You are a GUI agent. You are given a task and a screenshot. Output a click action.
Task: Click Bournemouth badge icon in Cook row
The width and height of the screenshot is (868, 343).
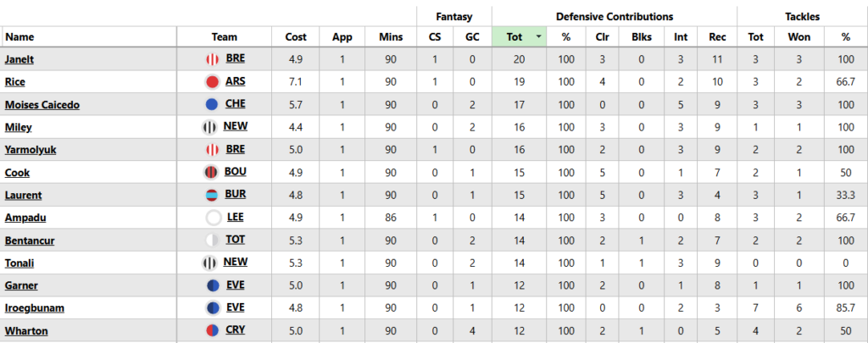tap(213, 173)
